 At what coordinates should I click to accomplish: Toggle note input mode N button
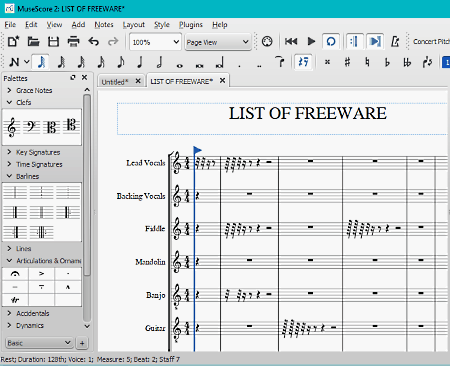point(14,62)
